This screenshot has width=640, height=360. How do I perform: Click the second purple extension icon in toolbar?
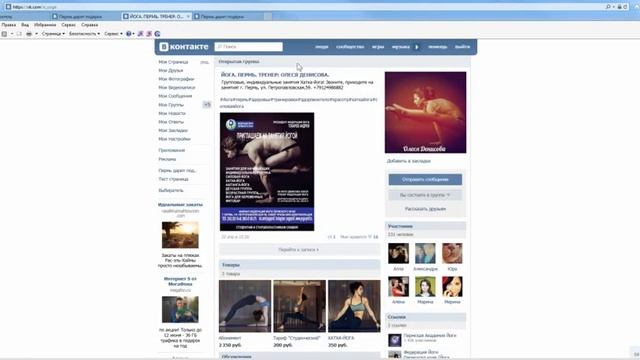pyautogui.click(x=149, y=34)
